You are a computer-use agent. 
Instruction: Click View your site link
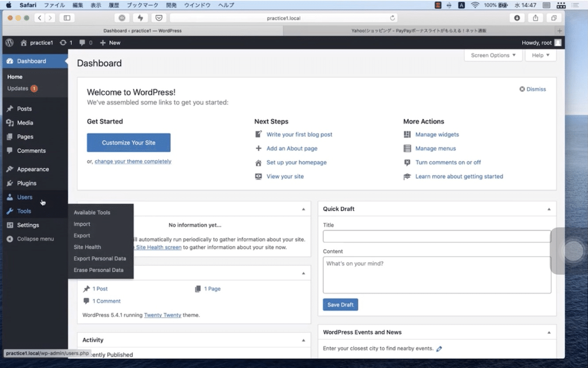pos(285,176)
